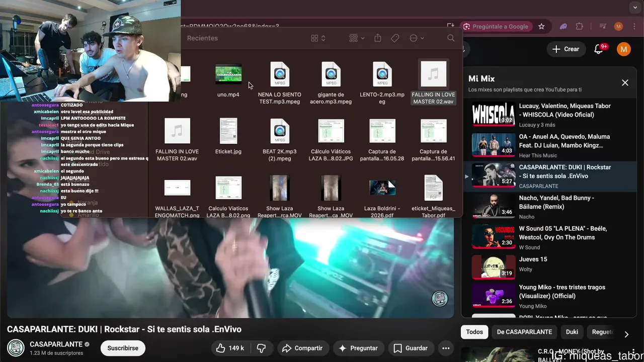Dislike the video with thumbs down

[261, 348]
